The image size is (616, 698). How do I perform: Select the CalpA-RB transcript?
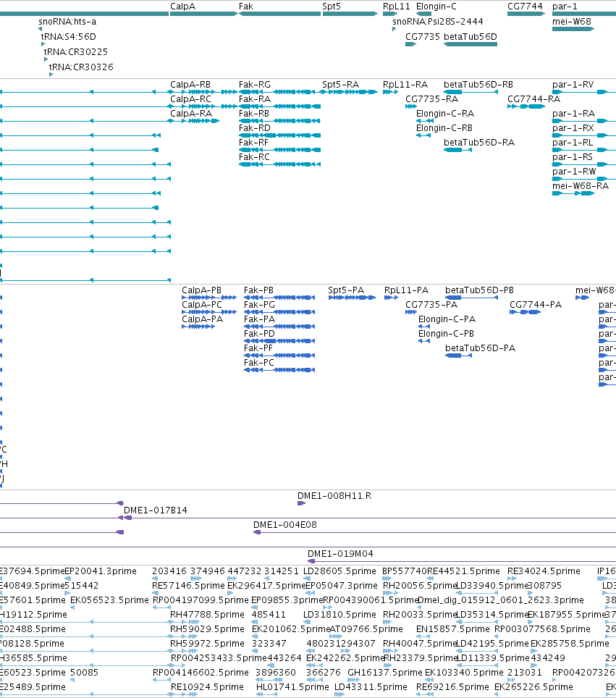click(x=203, y=92)
